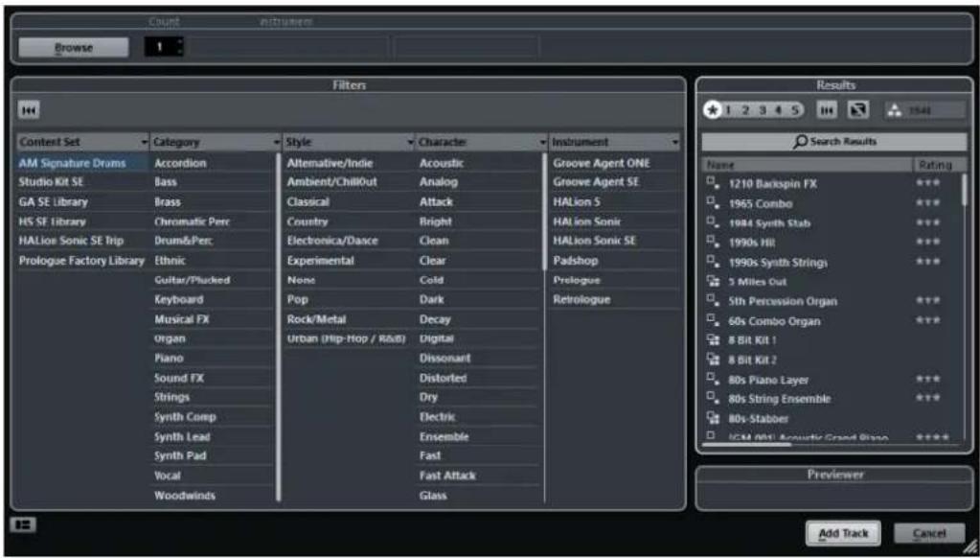Click the Results horizontal scrollbar
The image size is (980, 558).
(x=747, y=444)
